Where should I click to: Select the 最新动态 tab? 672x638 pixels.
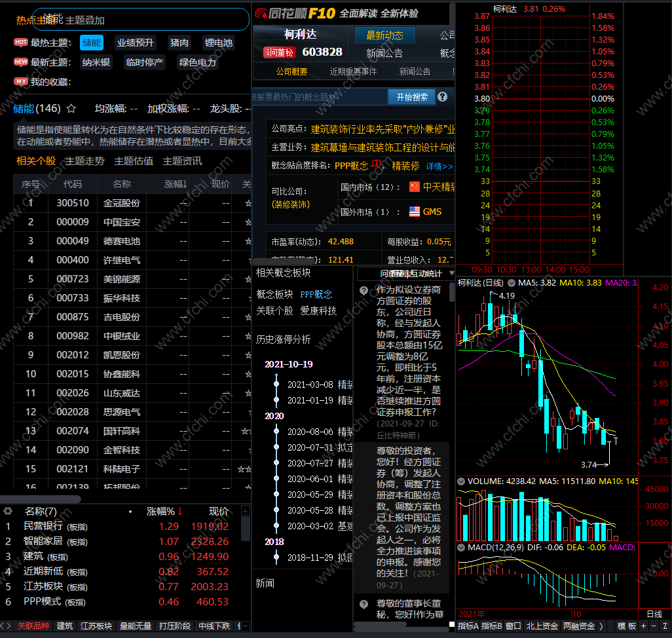(x=384, y=35)
